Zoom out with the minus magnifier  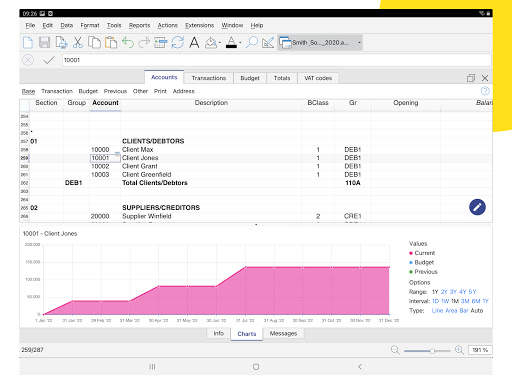[x=395, y=350]
